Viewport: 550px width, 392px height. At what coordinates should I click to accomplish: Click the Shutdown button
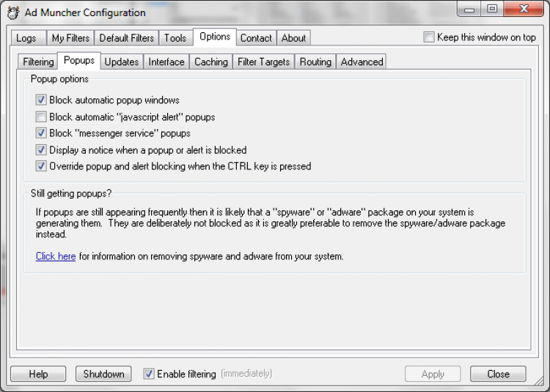pyautogui.click(x=103, y=374)
